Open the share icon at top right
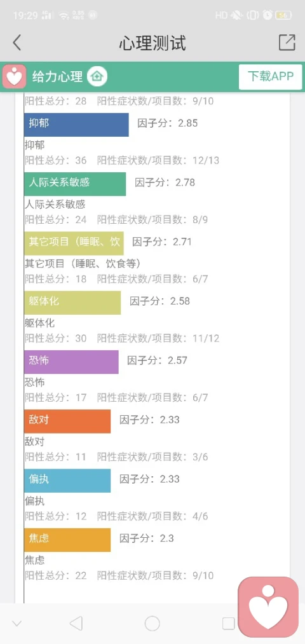305x644 pixels. (x=287, y=43)
